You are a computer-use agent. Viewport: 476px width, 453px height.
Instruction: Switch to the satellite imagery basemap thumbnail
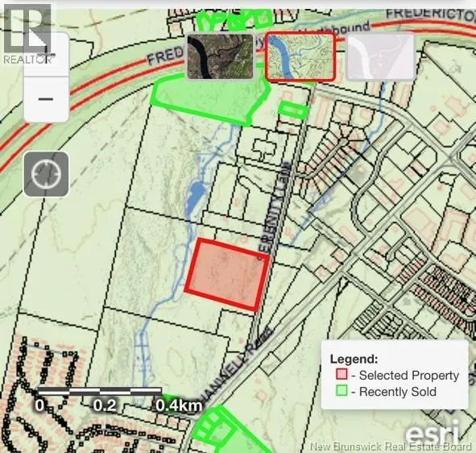[x=220, y=56]
